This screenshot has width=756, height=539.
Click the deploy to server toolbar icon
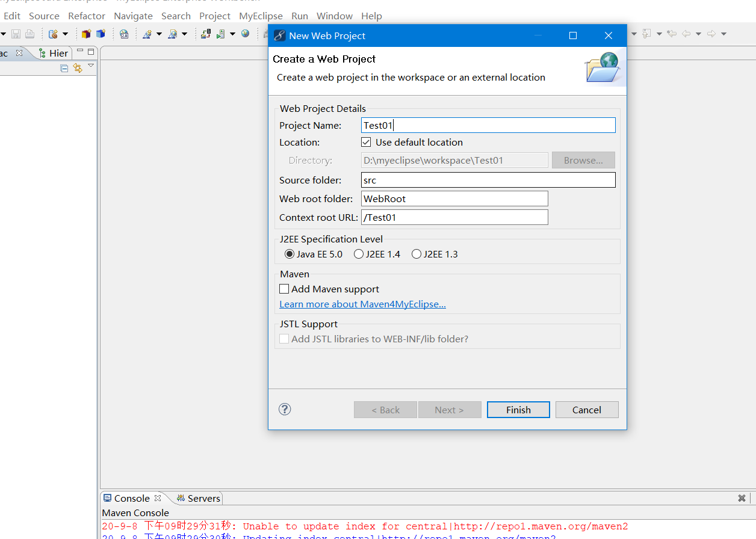pyautogui.click(x=206, y=34)
